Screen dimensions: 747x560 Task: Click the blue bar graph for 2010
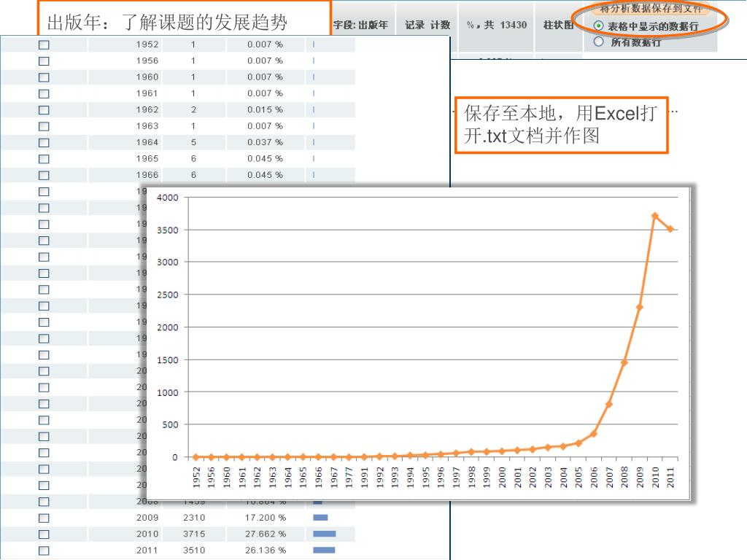click(325, 534)
